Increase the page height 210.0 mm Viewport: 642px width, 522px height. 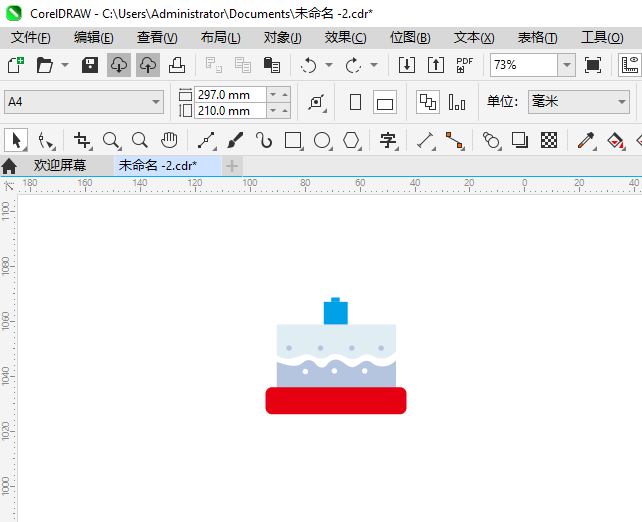pos(285,111)
